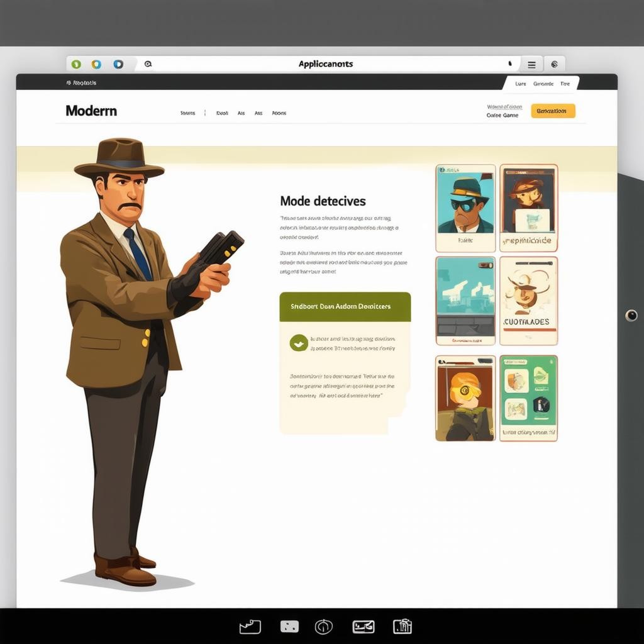Click the rightmost building icon in bottom dock
This screenshot has height=644, width=644.
(402, 626)
